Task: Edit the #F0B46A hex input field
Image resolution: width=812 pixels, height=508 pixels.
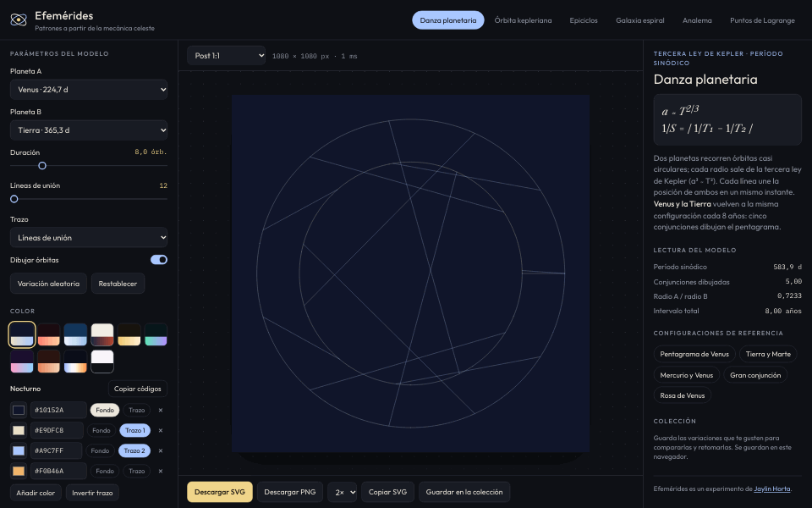Action: click(x=58, y=472)
